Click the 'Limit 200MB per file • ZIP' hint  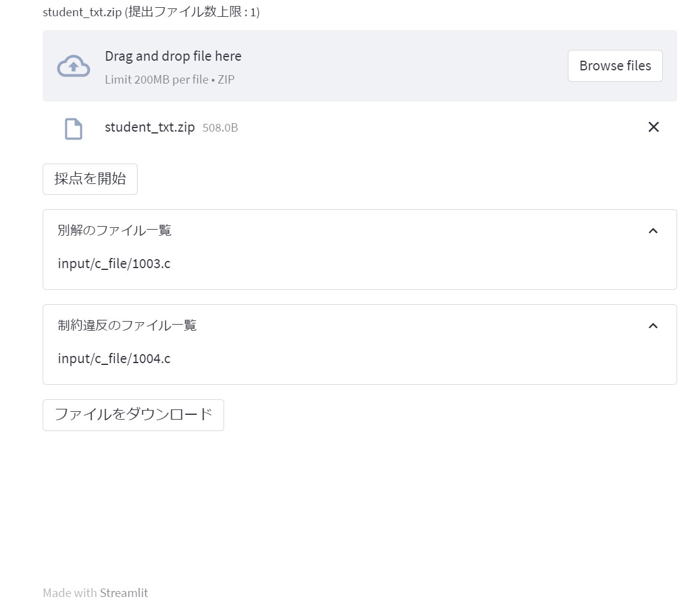(x=169, y=79)
